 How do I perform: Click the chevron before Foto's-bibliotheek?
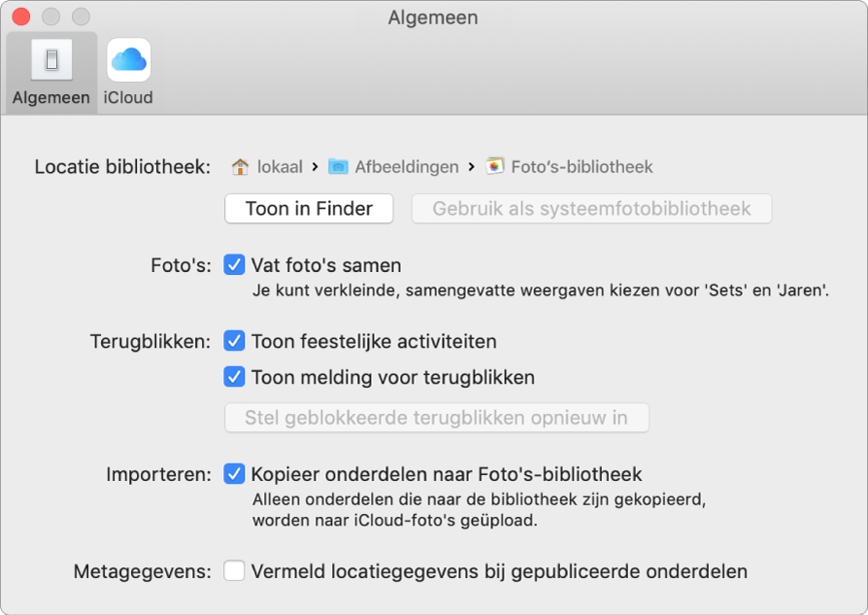[x=469, y=165]
